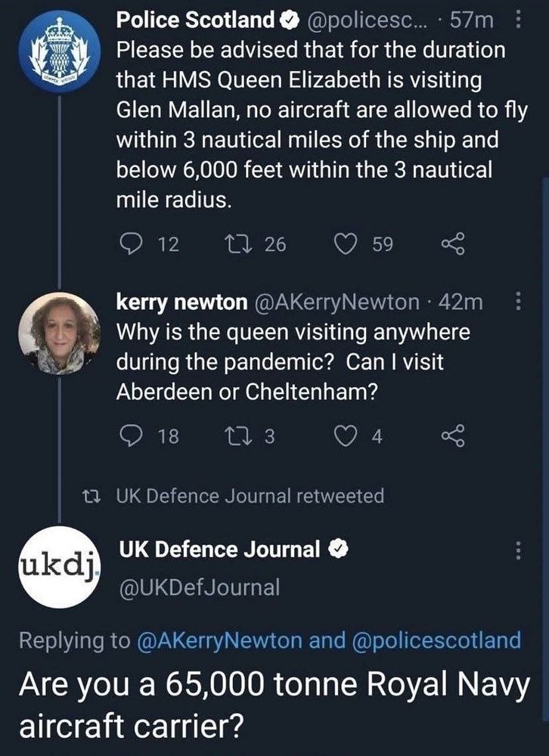Image resolution: width=549 pixels, height=756 pixels.
Task: Open more options on Police Scotland tweet
Action: pos(518,22)
